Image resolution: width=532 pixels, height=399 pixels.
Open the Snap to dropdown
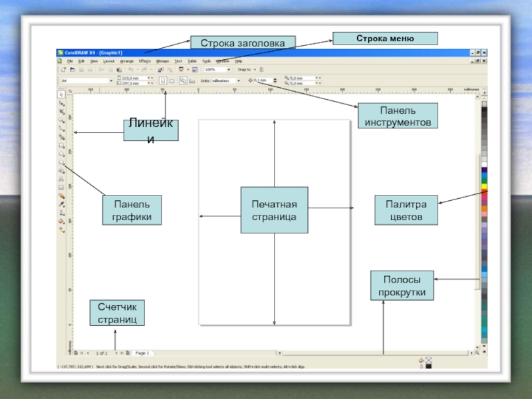coord(255,69)
